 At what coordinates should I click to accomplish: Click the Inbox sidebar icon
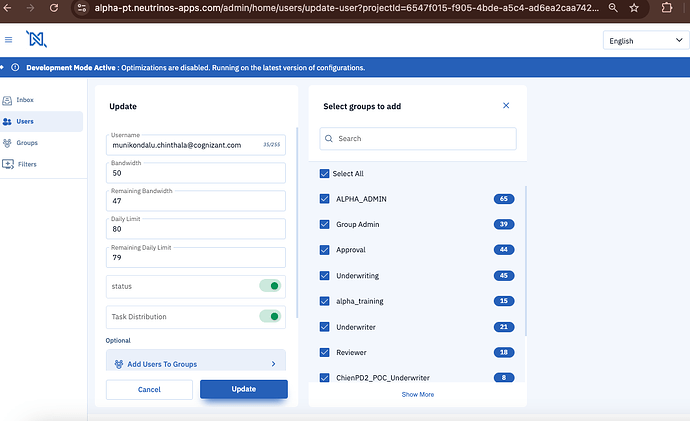[x=7, y=100]
